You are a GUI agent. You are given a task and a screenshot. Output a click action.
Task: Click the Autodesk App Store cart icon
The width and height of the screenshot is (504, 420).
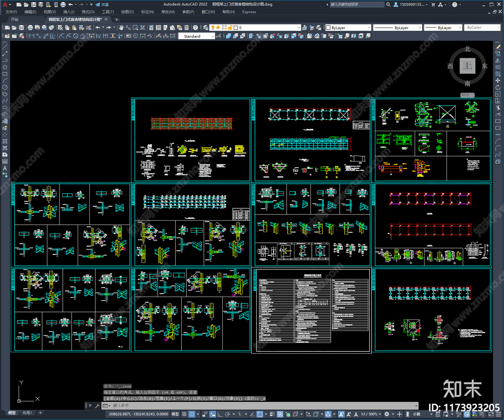(x=433, y=4)
